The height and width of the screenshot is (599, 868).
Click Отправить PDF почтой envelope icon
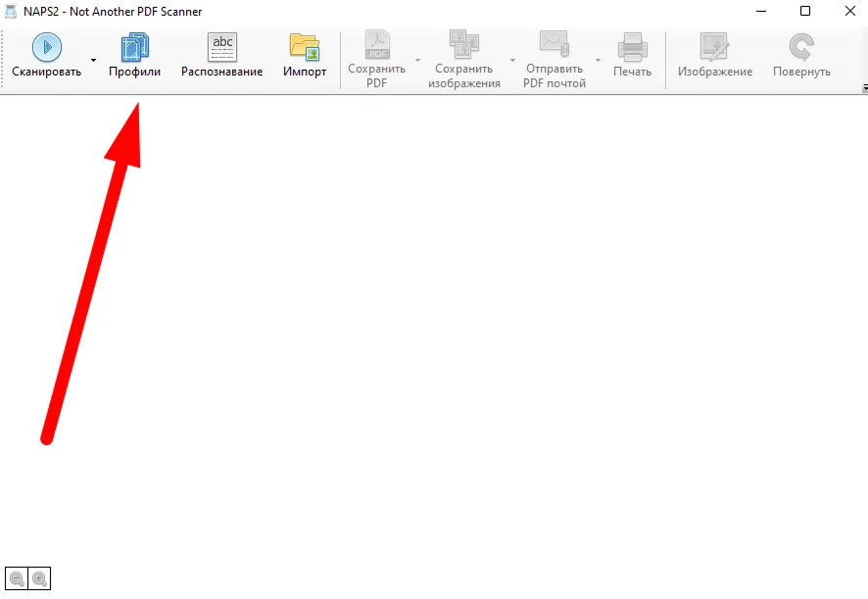[555, 46]
